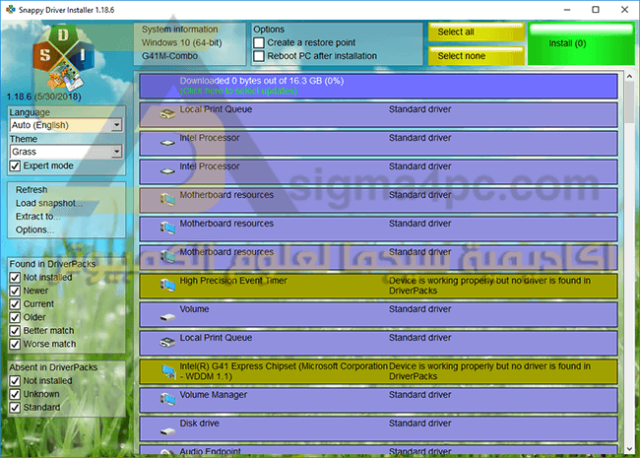Click Windows 10 (64-bit) system text
Image resolution: width=640 pixels, height=458 pixels.
click(182, 43)
